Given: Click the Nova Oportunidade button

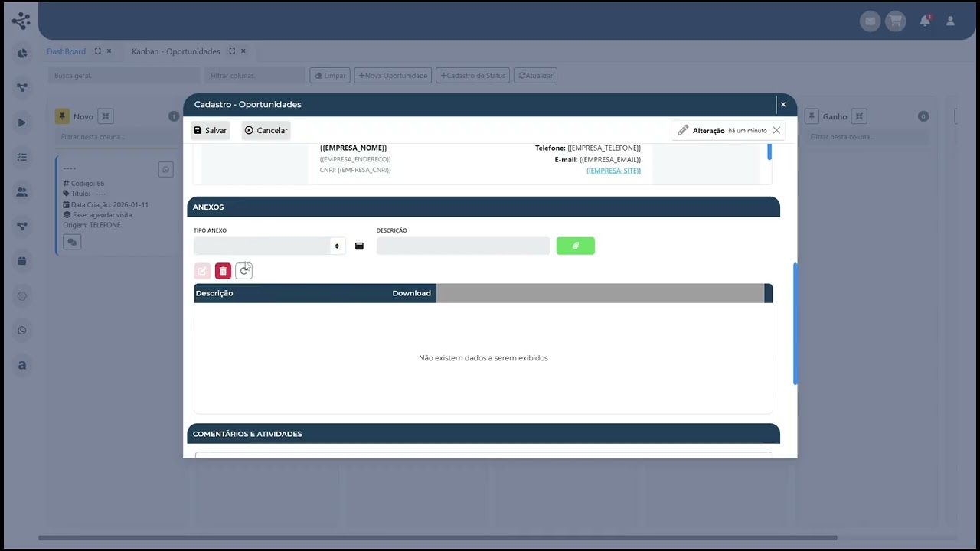Looking at the screenshot, I should pyautogui.click(x=393, y=76).
